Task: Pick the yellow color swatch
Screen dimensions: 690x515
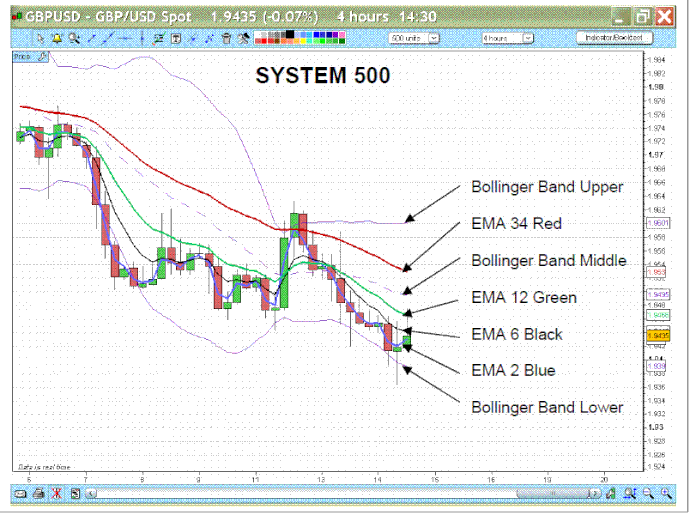Action: tap(303, 41)
